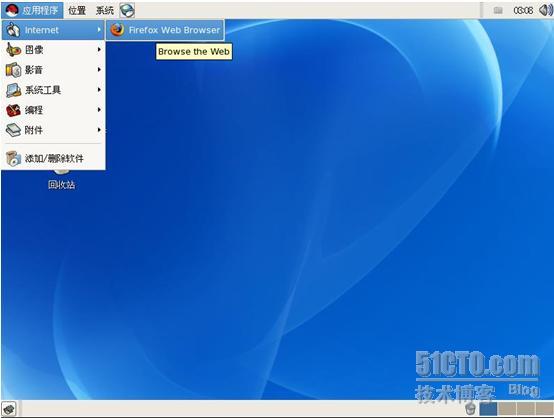This screenshot has height=418, width=554.
Task: Switch to the first active workspace
Action: (x=488, y=409)
